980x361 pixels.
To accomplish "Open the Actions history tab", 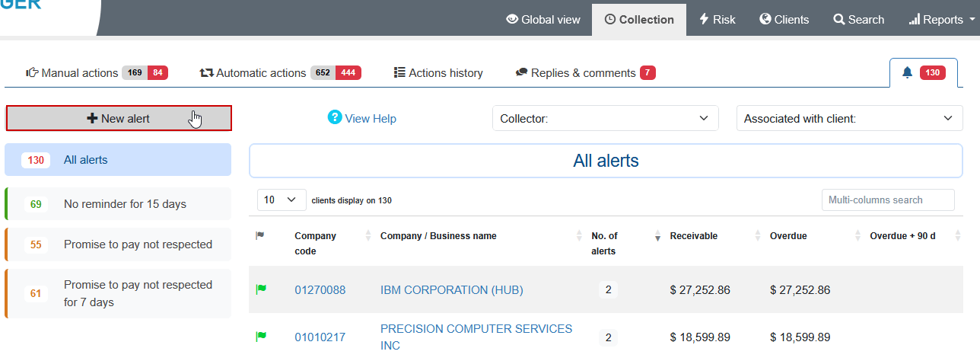I will tap(438, 73).
